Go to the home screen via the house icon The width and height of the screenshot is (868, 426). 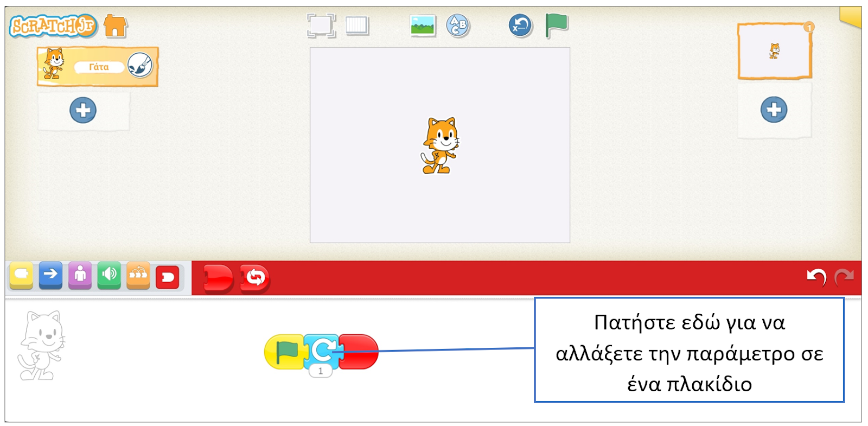pos(115,26)
